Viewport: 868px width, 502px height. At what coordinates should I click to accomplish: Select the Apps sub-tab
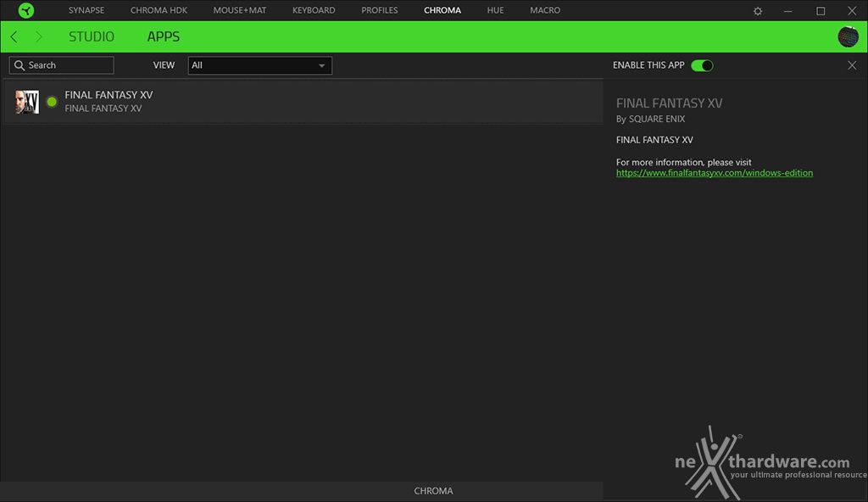pyautogui.click(x=164, y=36)
